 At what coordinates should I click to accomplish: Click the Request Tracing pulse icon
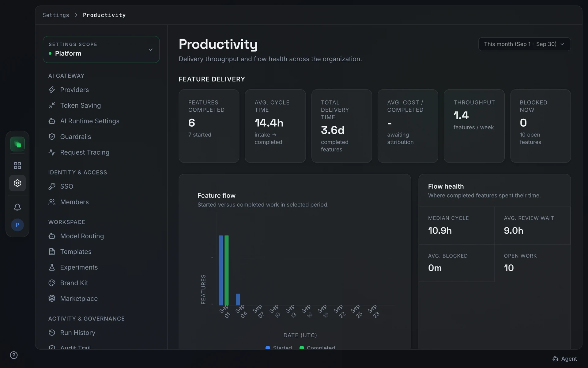coord(52,152)
